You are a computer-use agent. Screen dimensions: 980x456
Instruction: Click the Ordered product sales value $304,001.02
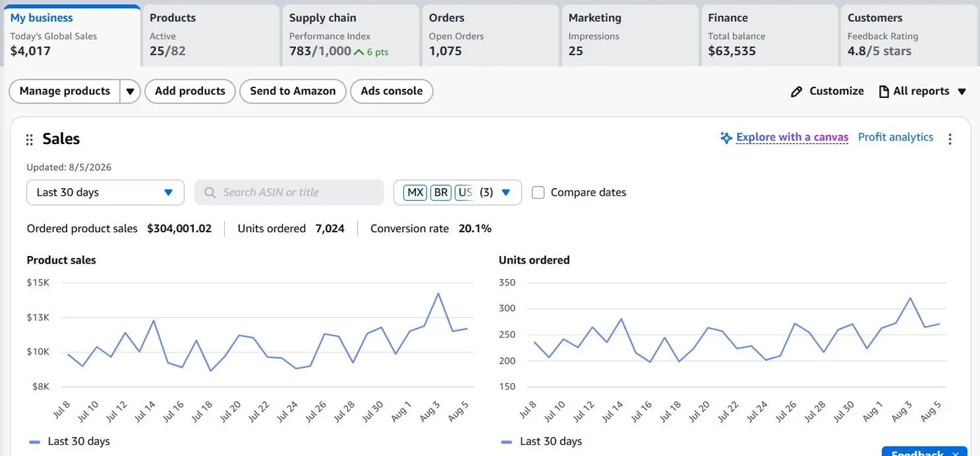point(179,229)
